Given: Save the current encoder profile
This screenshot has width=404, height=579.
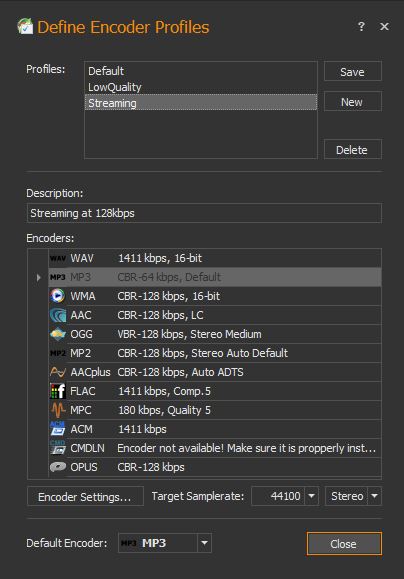Looking at the screenshot, I should coord(353,72).
